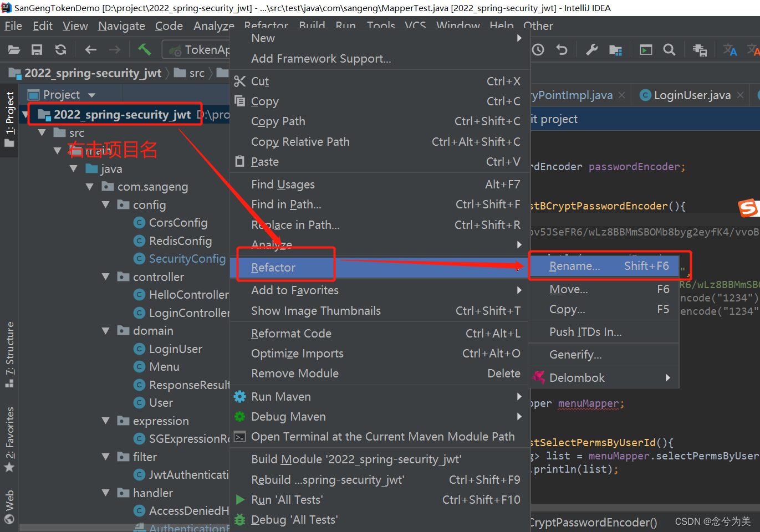Image resolution: width=760 pixels, height=532 pixels.
Task: Collapse the handler package arrow
Action: click(x=105, y=493)
